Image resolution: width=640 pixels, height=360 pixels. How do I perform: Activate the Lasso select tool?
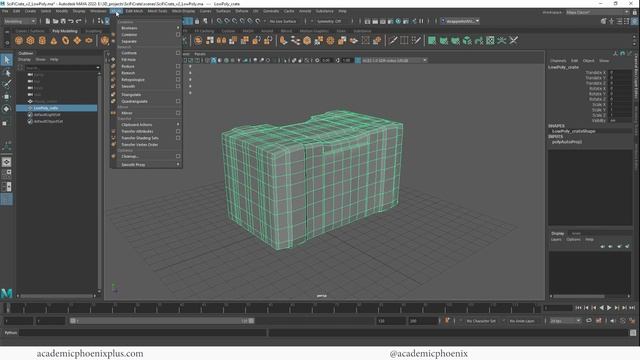point(7,73)
